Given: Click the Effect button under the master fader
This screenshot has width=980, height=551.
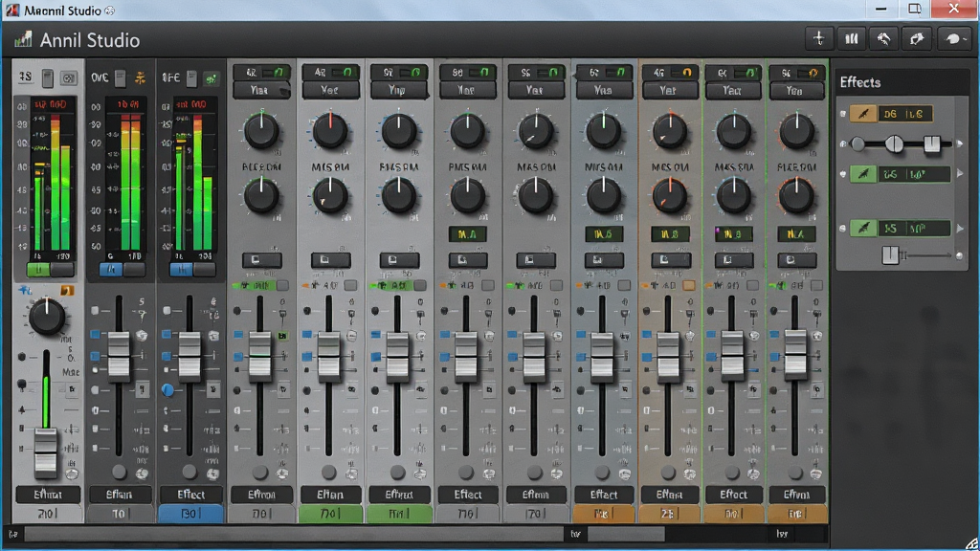Looking at the screenshot, I should [x=48, y=495].
